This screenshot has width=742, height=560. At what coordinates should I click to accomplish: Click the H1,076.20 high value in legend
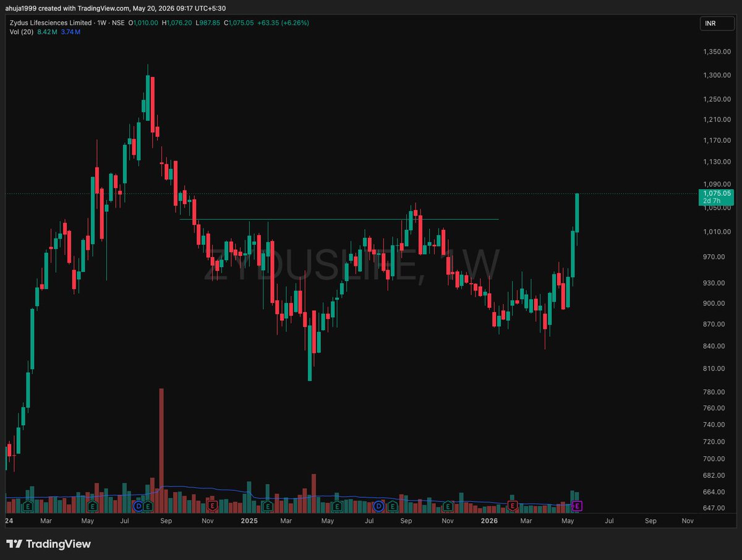[x=177, y=23]
